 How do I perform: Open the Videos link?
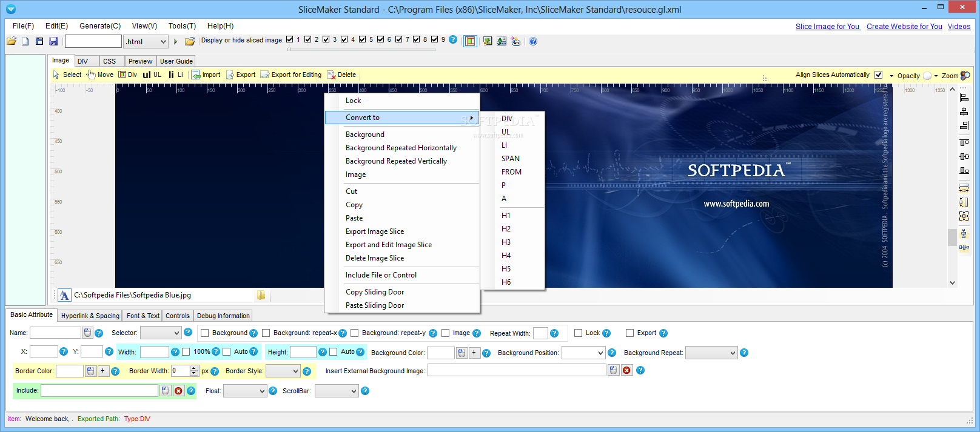959,27
